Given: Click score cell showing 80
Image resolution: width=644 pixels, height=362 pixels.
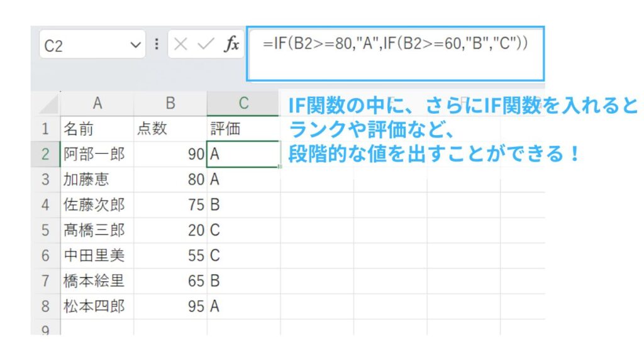Looking at the screenshot, I should [x=170, y=180].
